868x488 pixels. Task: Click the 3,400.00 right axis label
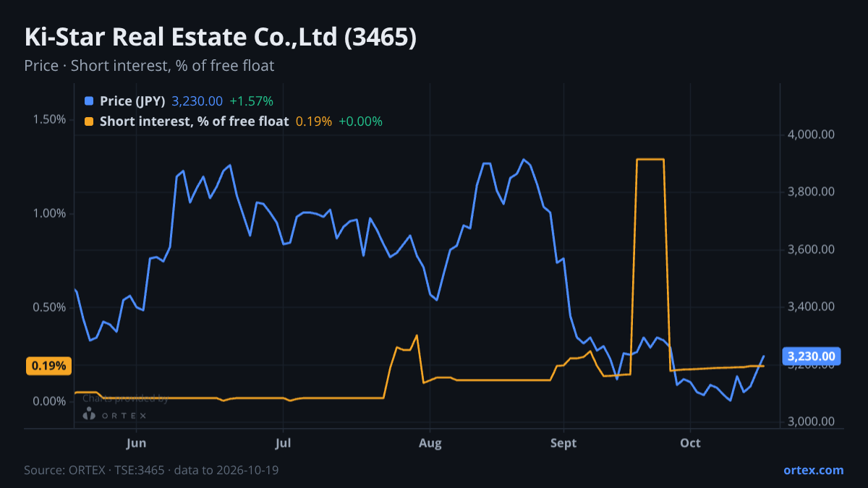812,307
